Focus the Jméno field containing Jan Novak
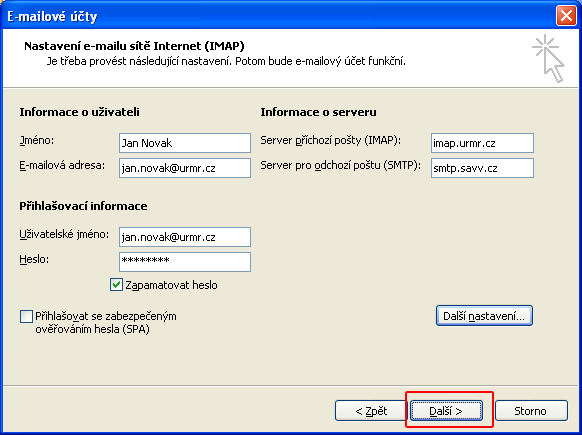The image size is (582, 435). pyautogui.click(x=185, y=143)
